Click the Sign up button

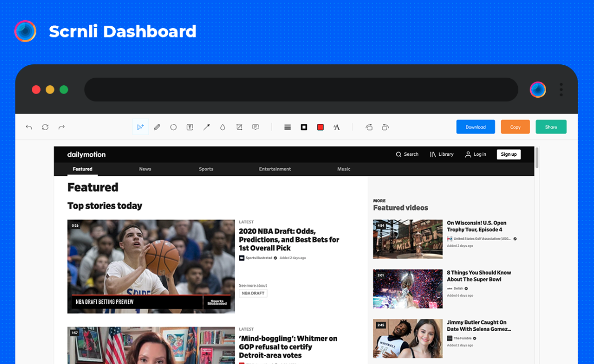tap(509, 154)
